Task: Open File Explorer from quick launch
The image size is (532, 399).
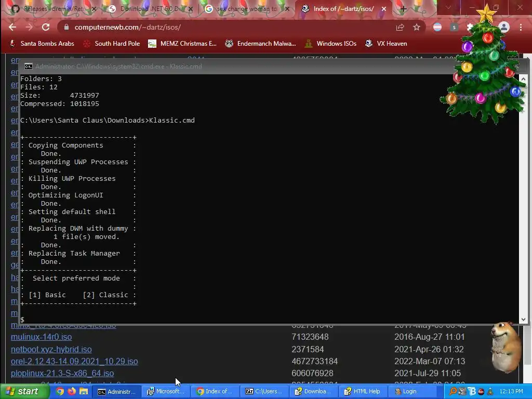Action: pyautogui.click(x=84, y=392)
